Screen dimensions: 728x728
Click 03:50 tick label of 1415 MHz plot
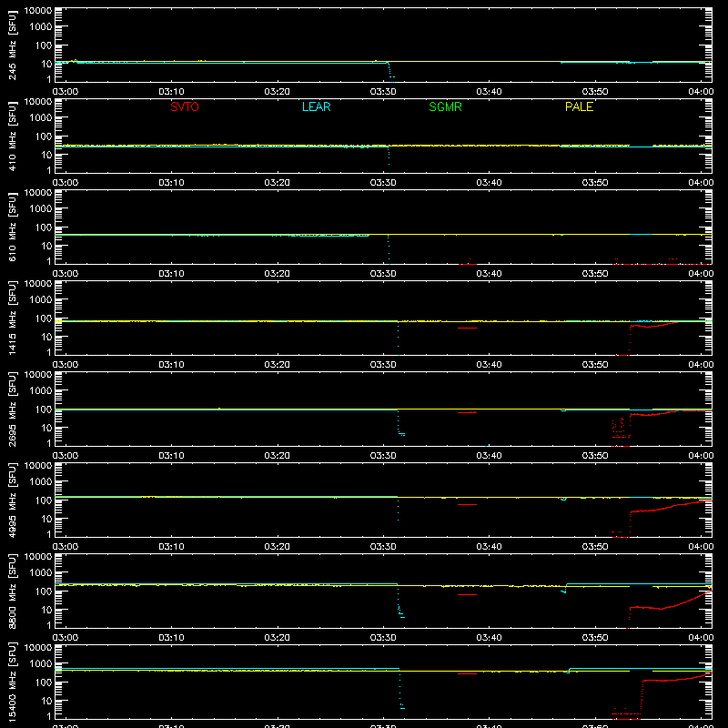[x=595, y=365]
